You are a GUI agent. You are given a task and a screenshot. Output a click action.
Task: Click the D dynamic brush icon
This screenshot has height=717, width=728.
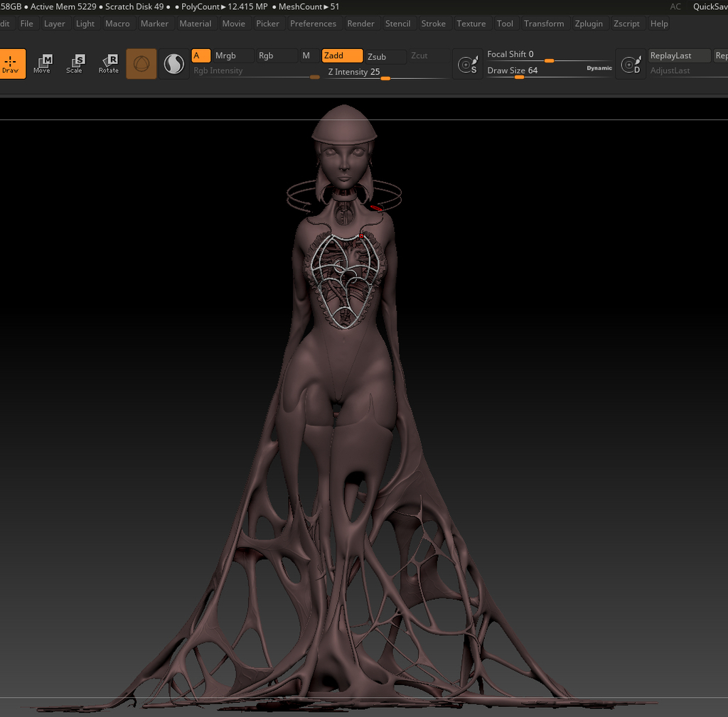pos(631,65)
